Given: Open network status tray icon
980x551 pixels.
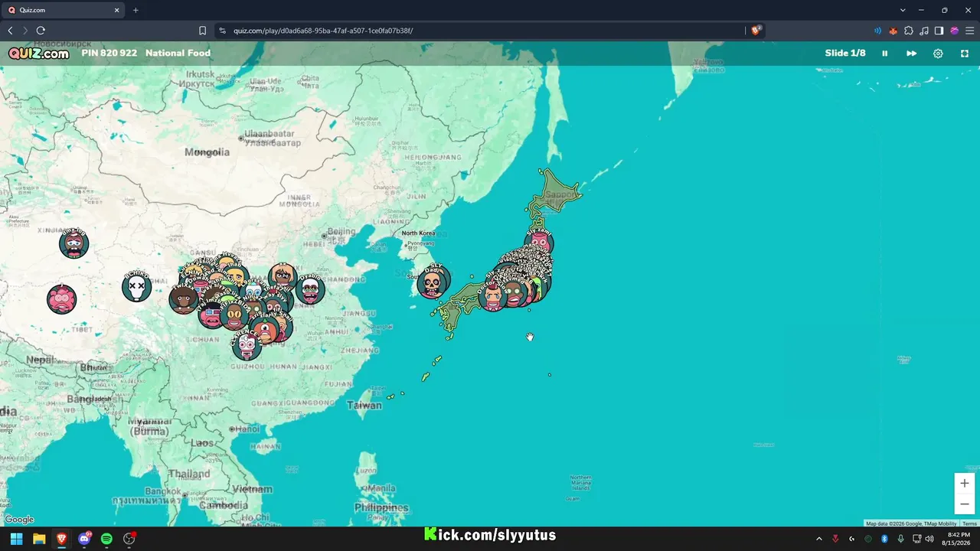Looking at the screenshot, I should (x=917, y=539).
